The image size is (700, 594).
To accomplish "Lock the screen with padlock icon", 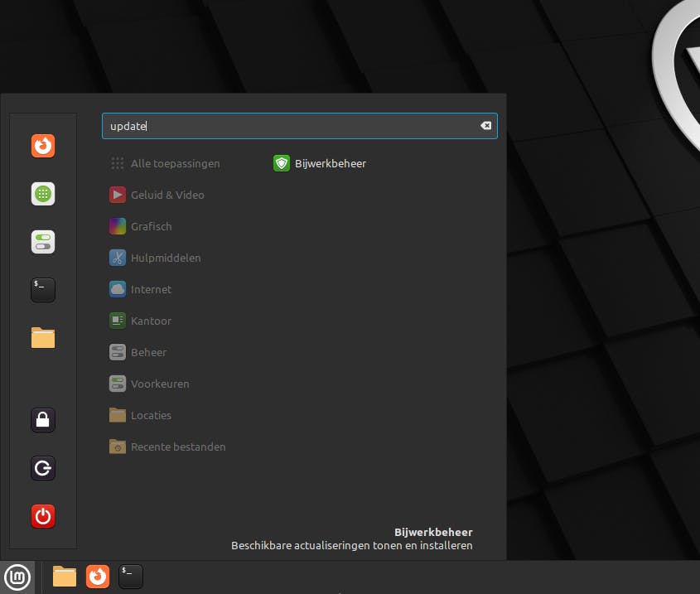I will tap(43, 420).
